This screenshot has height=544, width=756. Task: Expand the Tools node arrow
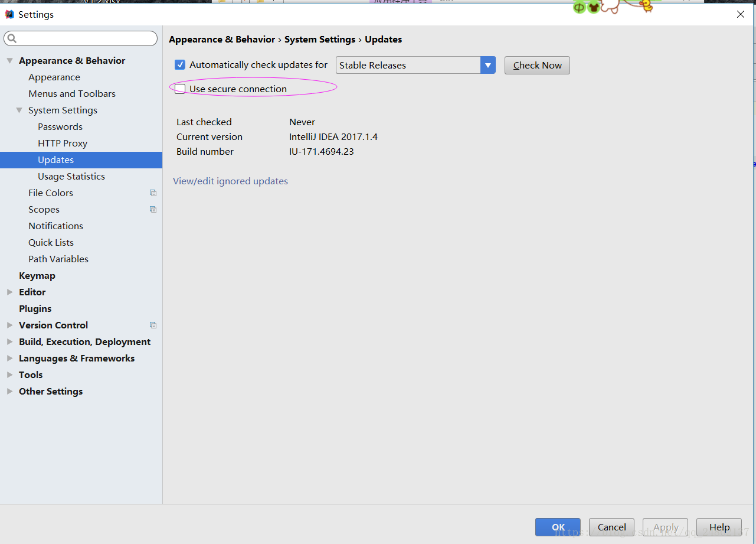(9, 375)
